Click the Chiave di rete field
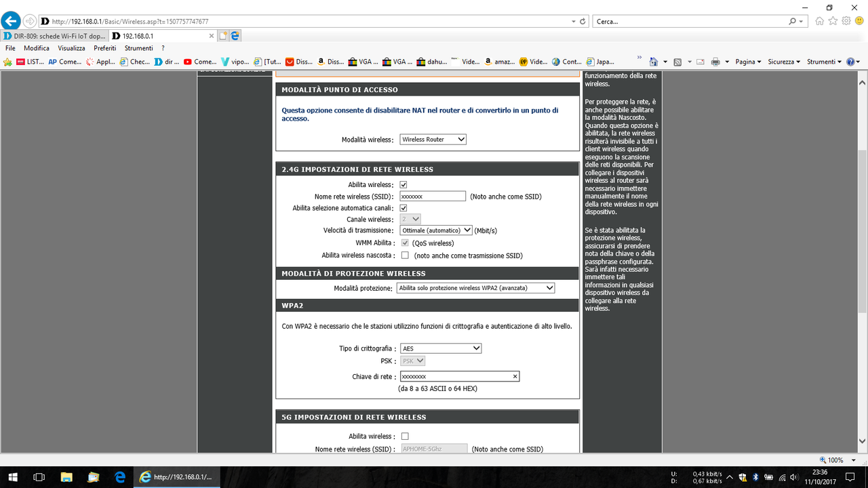The height and width of the screenshot is (488, 868). [460, 376]
